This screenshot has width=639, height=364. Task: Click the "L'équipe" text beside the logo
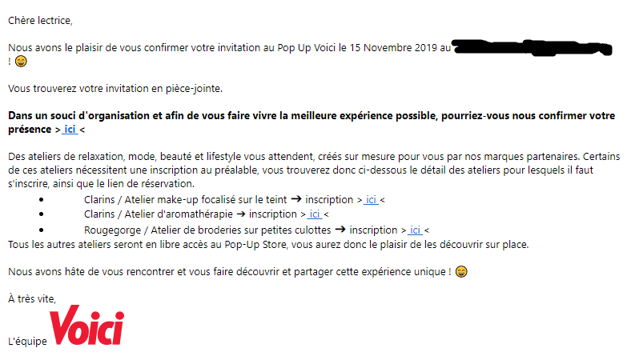[26, 342]
